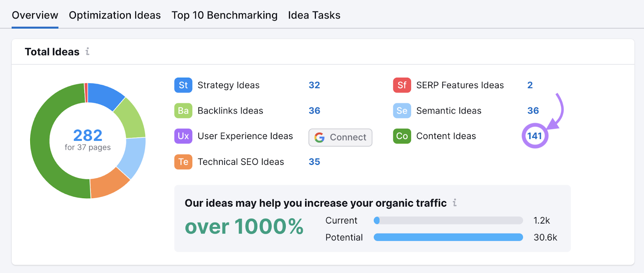
Task: Open the 32 Strategy Ideas count link
Action: click(x=314, y=85)
